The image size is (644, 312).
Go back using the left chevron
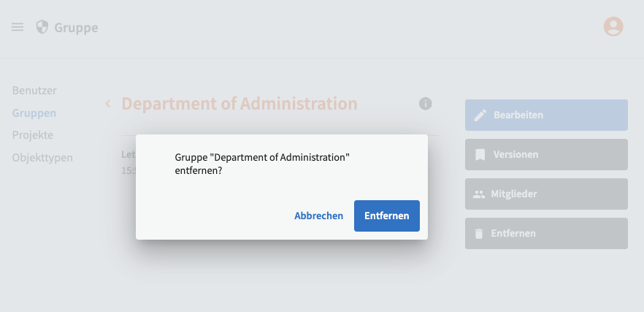[108, 104]
